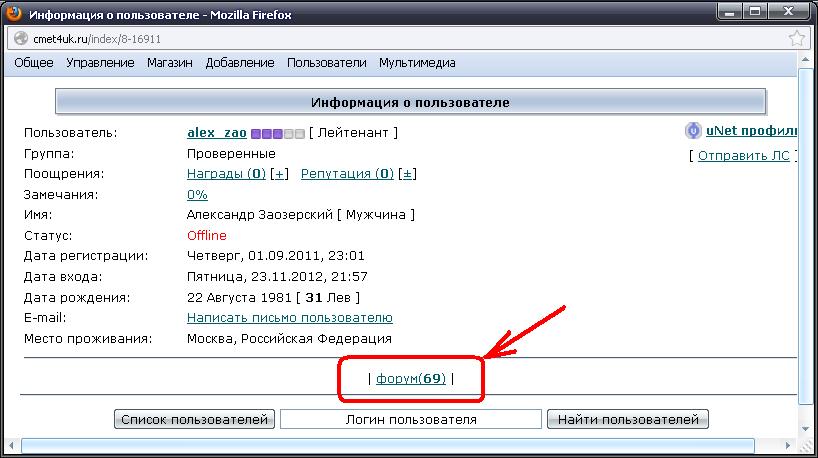Change reputation with the [±] link
818x458 pixels.
pos(407,174)
